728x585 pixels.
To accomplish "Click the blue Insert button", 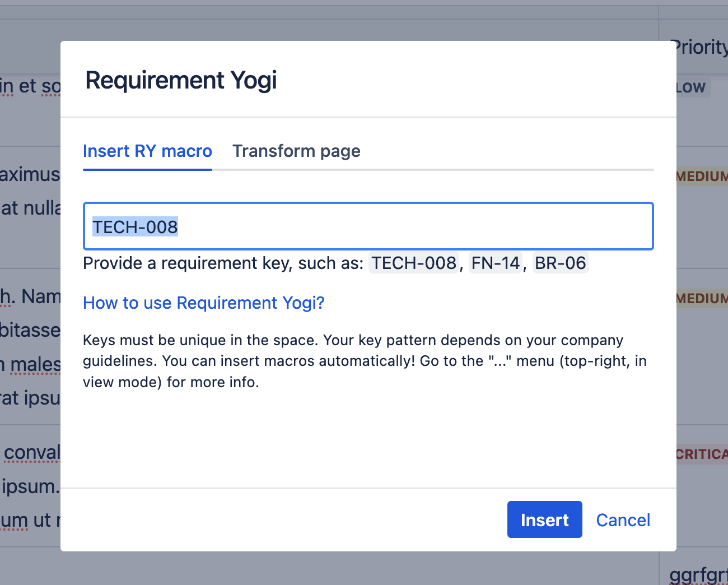I will [x=544, y=519].
